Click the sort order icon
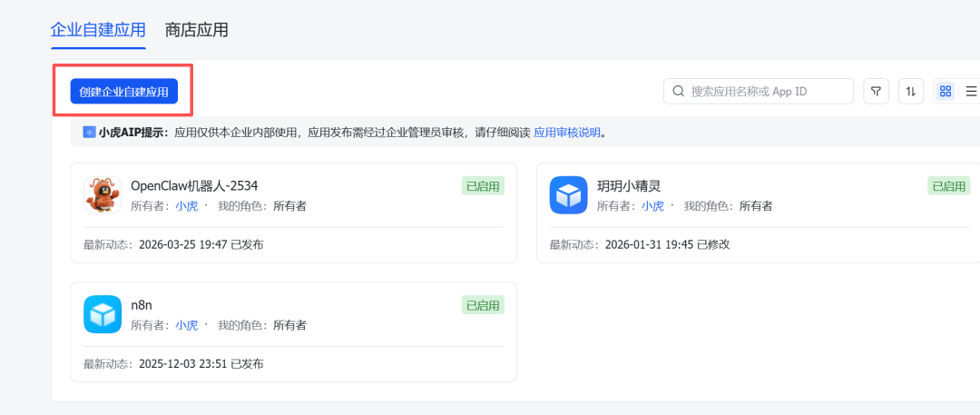The width and height of the screenshot is (980, 415). coord(911,92)
